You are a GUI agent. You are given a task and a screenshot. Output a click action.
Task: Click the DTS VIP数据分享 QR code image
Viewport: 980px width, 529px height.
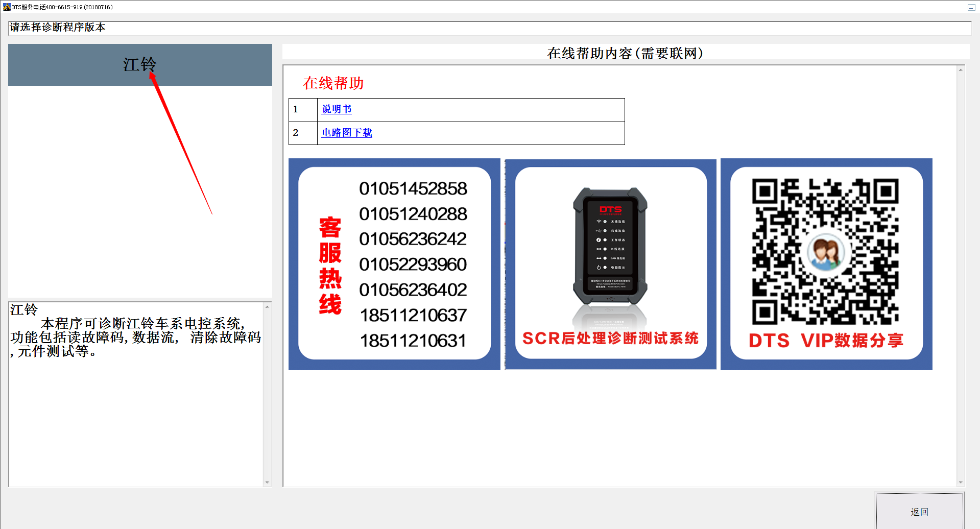826,264
